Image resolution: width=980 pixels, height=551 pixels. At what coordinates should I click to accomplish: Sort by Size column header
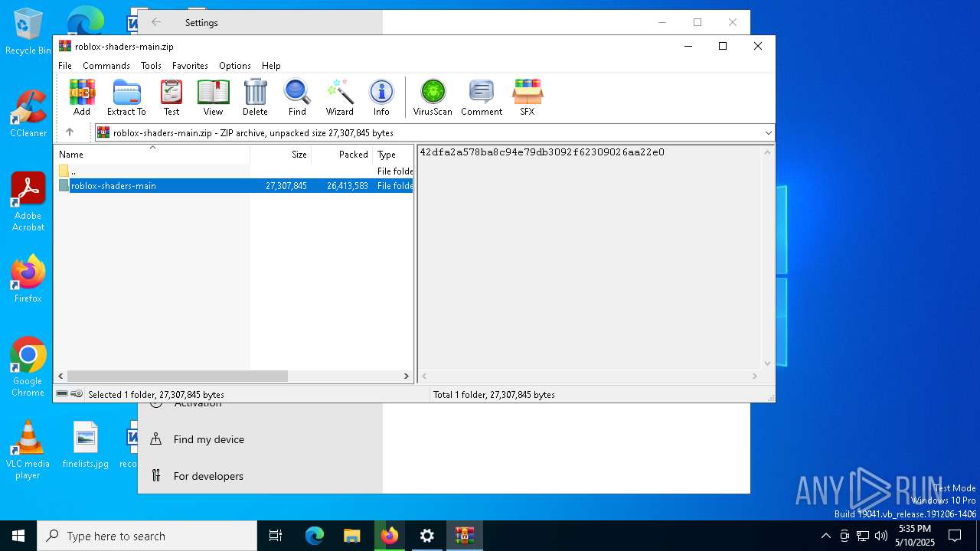point(280,155)
